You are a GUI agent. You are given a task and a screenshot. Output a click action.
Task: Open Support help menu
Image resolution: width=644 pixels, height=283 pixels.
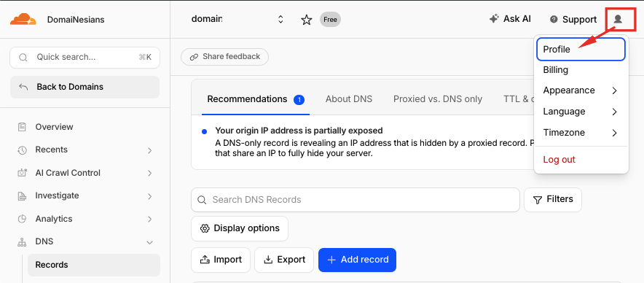574,20
